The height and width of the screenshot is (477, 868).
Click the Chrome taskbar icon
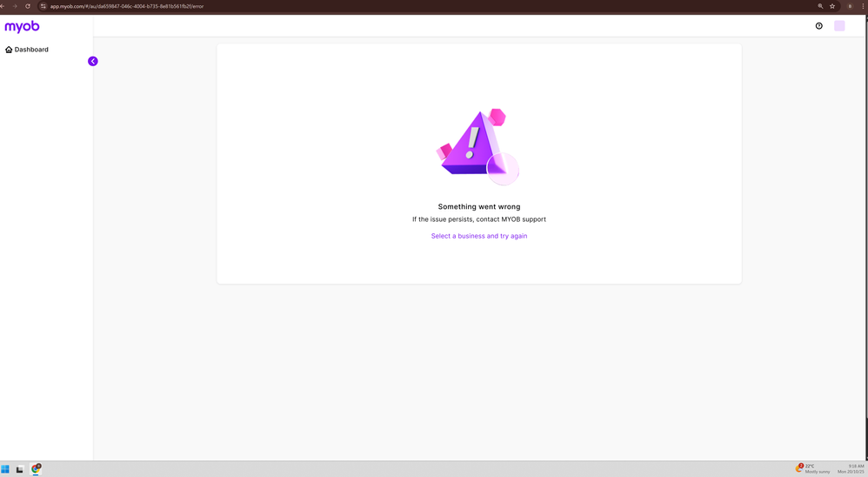(x=36, y=469)
